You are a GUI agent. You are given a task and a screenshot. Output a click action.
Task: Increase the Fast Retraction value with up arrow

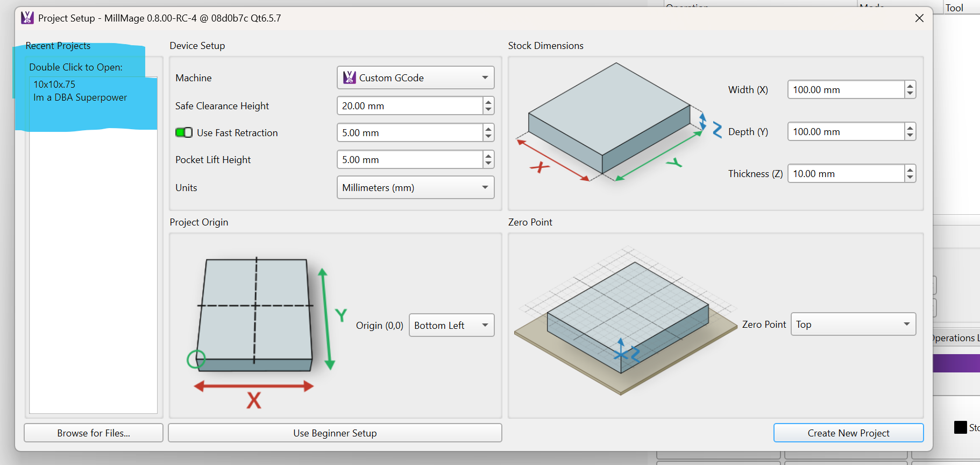tap(488, 128)
